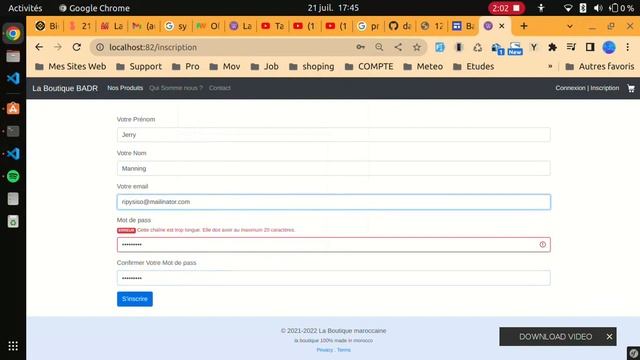Click the recycle-arrows extension icon
640x360 pixels.
click(x=478, y=47)
